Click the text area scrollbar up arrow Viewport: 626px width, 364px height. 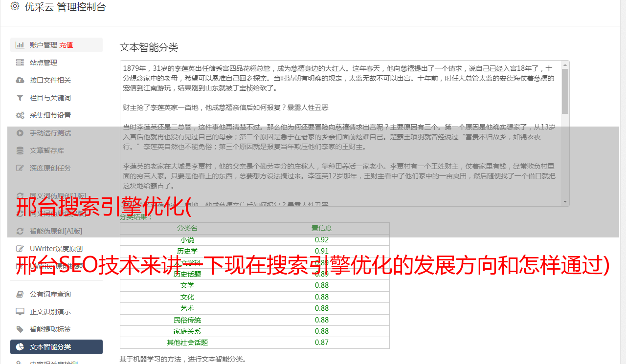pyautogui.click(x=565, y=64)
